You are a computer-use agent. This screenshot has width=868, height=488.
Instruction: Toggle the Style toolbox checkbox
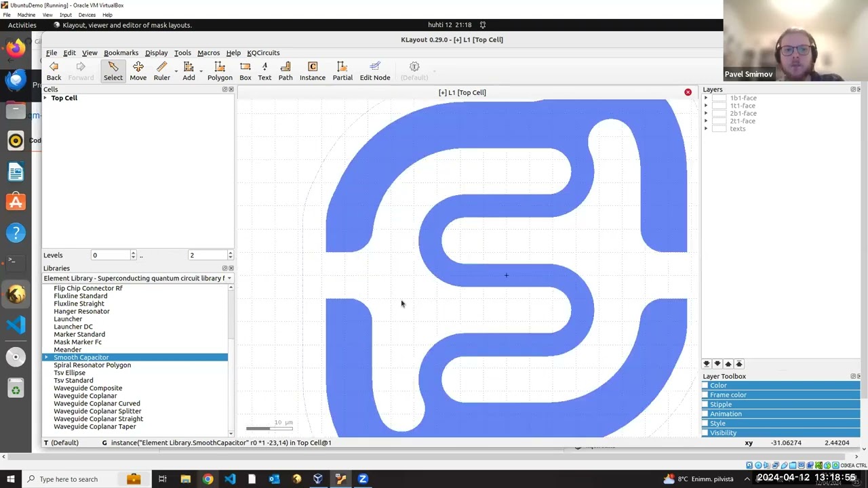705,424
